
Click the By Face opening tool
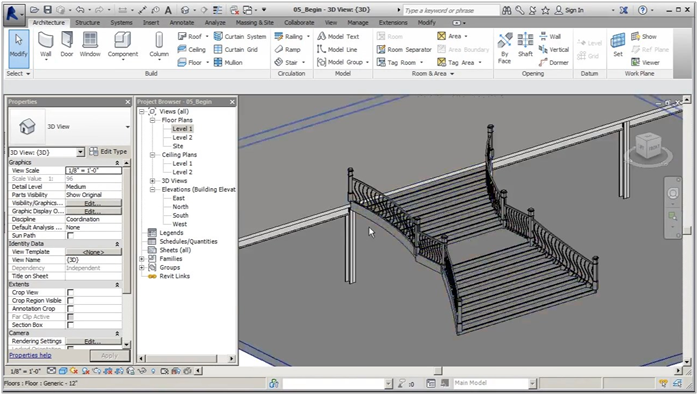tap(505, 48)
